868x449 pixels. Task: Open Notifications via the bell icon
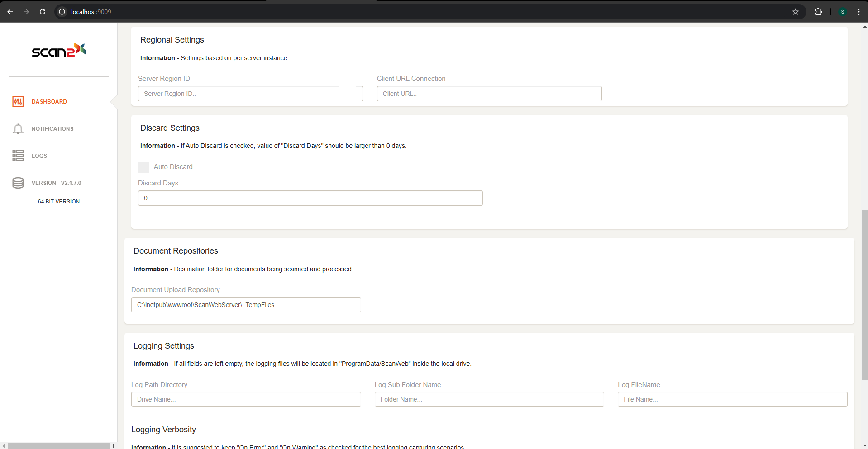[x=18, y=129]
